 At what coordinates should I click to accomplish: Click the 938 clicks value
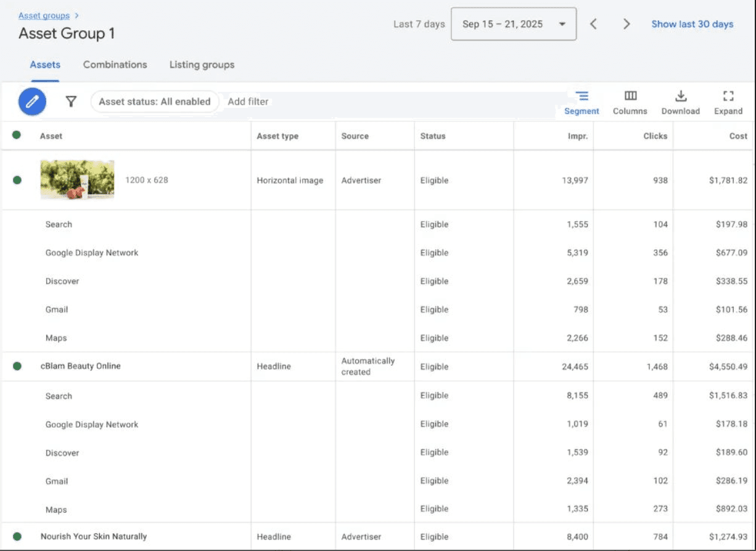coord(659,181)
